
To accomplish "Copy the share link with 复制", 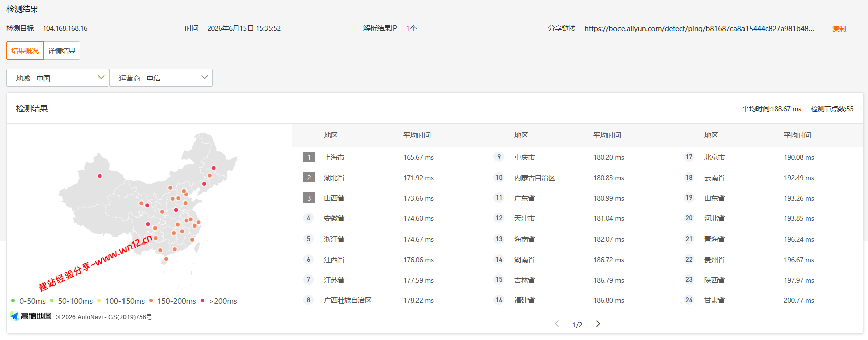I will coord(839,29).
